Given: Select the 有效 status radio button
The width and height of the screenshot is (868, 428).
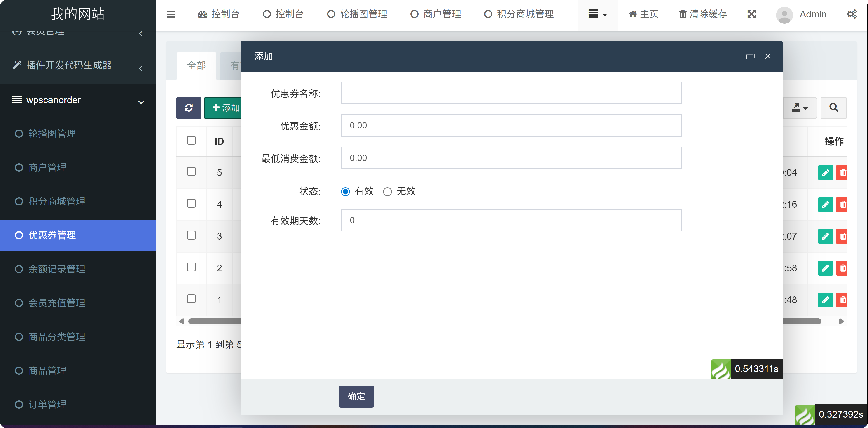Looking at the screenshot, I should click(x=345, y=191).
